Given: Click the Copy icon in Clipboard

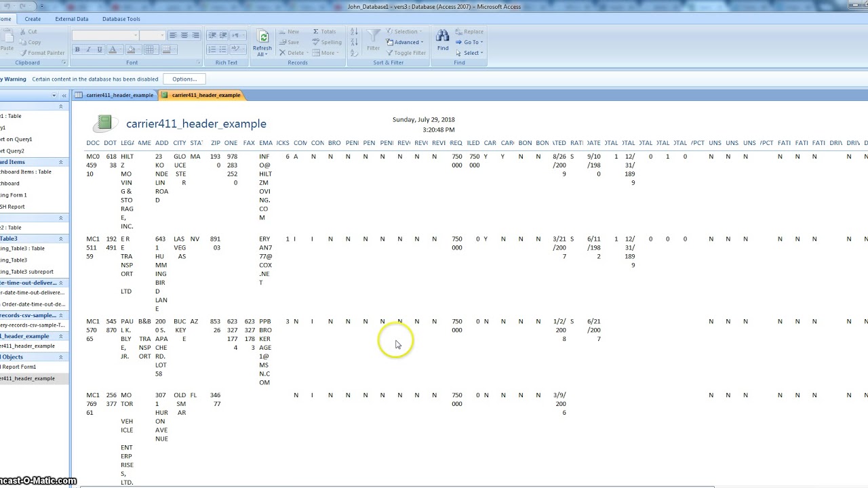Looking at the screenshot, I should pyautogui.click(x=22, y=42).
